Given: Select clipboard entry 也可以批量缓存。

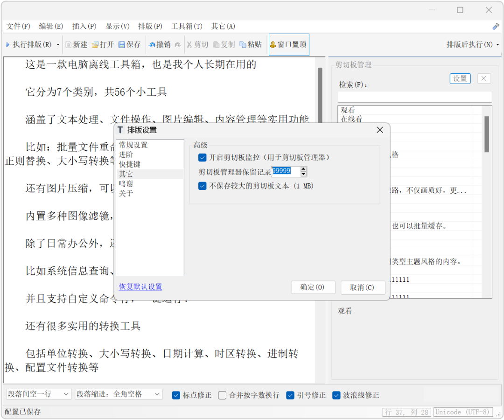Looking at the screenshot, I should [419, 226].
